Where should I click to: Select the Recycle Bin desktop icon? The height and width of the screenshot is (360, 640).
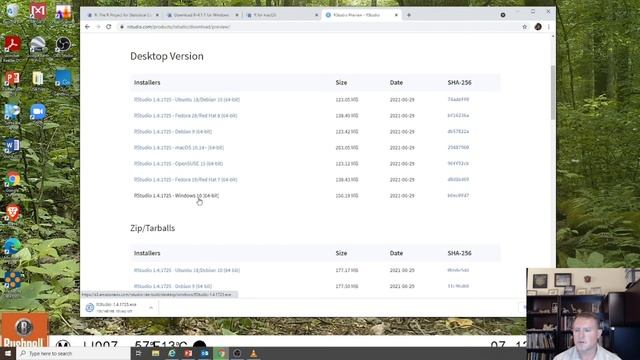12,12
